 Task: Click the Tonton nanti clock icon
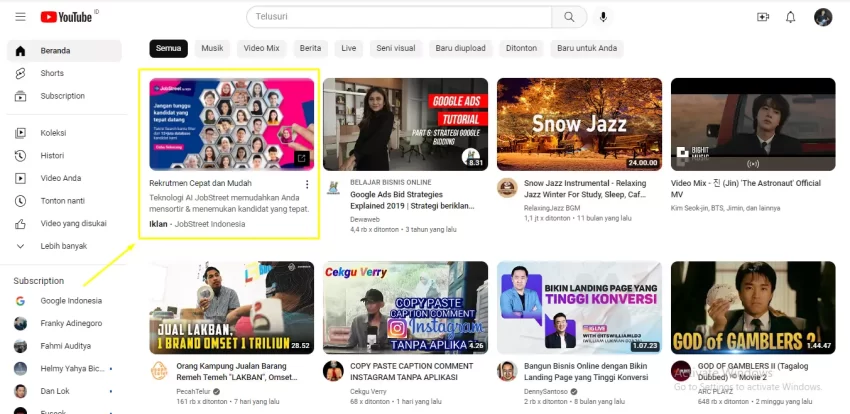[x=21, y=201]
